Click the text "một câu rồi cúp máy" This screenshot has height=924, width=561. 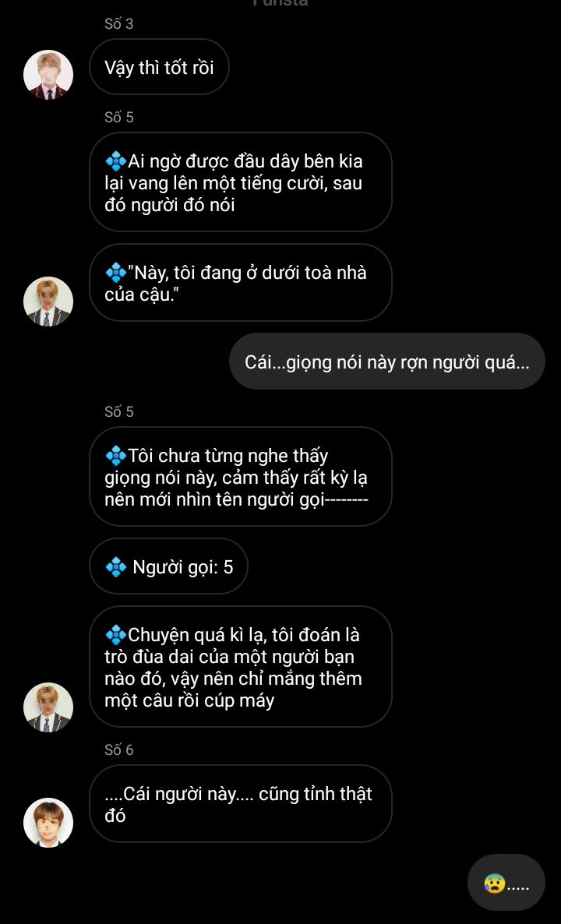[189, 700]
